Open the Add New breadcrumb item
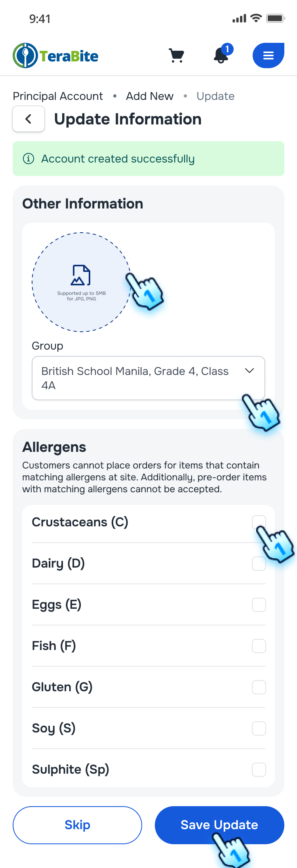This screenshot has height=868, width=297. [x=149, y=96]
